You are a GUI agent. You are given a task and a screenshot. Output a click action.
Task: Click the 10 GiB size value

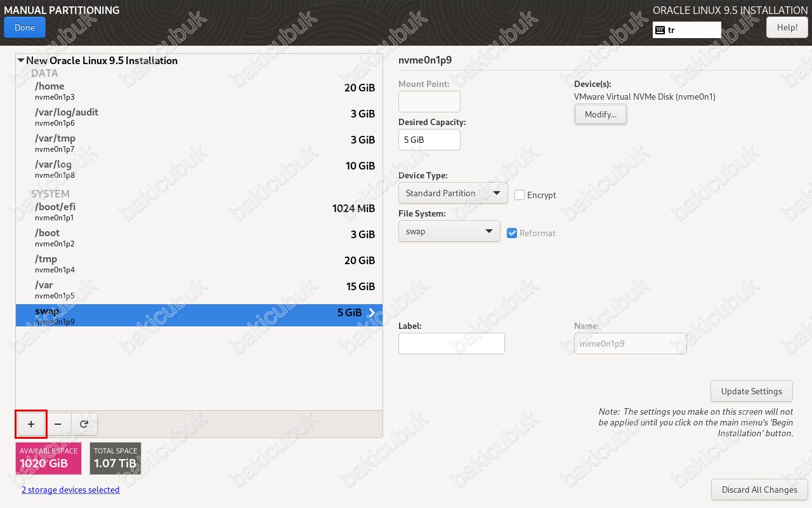[360, 166]
